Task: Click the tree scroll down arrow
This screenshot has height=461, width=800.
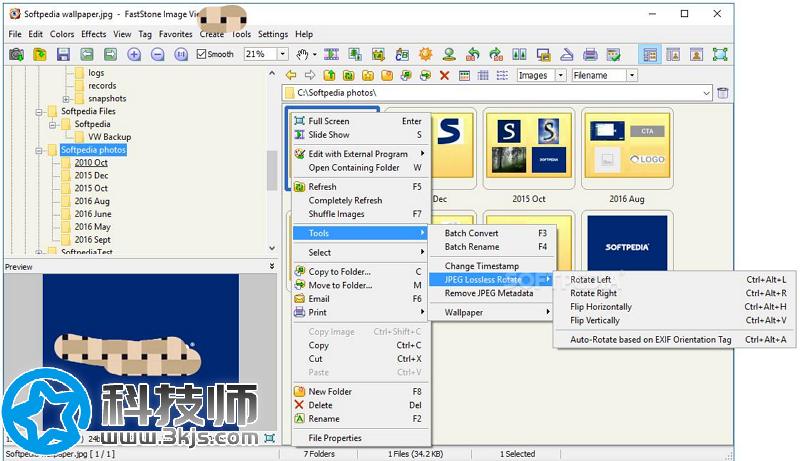Action: click(272, 248)
